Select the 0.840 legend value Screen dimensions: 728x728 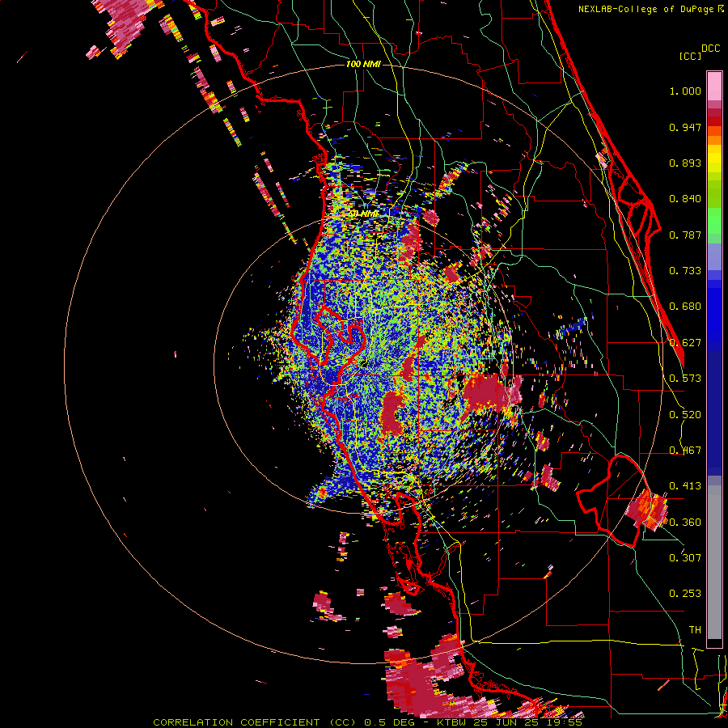coord(685,199)
